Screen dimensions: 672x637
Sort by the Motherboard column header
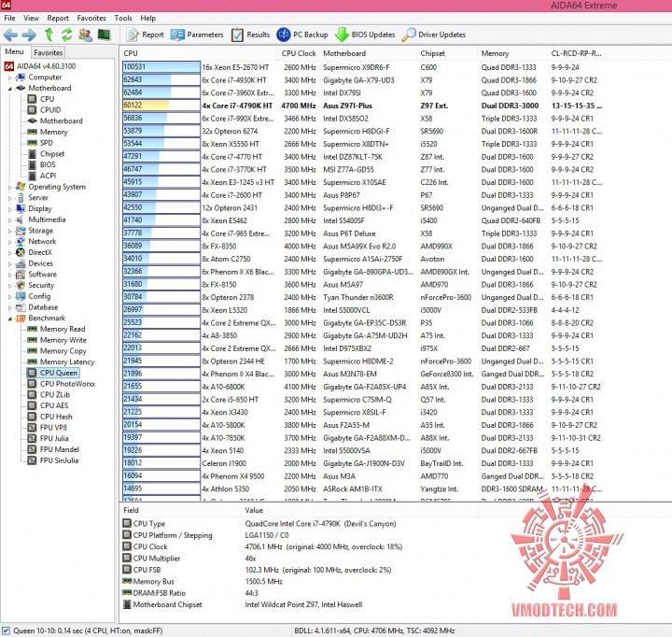tap(368, 53)
